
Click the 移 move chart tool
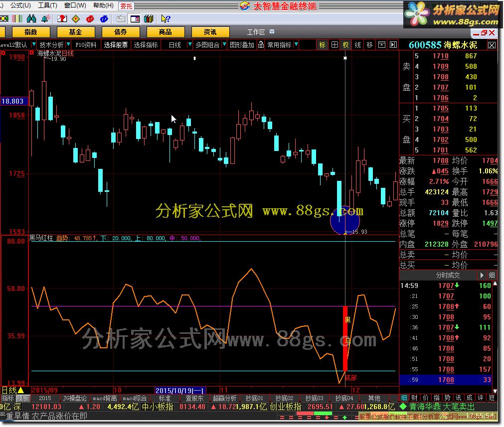click(369, 45)
